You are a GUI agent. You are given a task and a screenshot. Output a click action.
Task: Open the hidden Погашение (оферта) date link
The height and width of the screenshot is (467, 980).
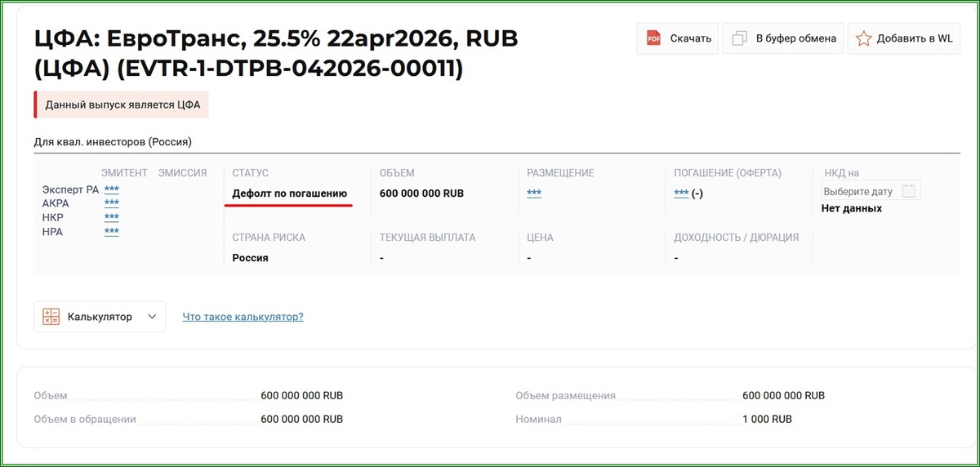(681, 193)
